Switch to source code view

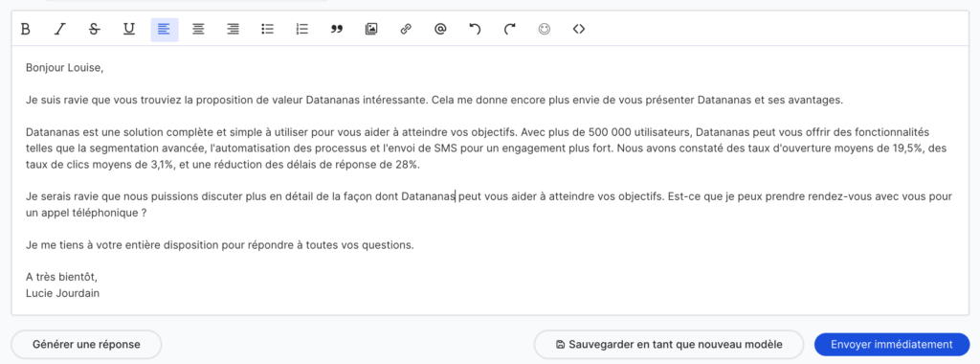tap(579, 29)
